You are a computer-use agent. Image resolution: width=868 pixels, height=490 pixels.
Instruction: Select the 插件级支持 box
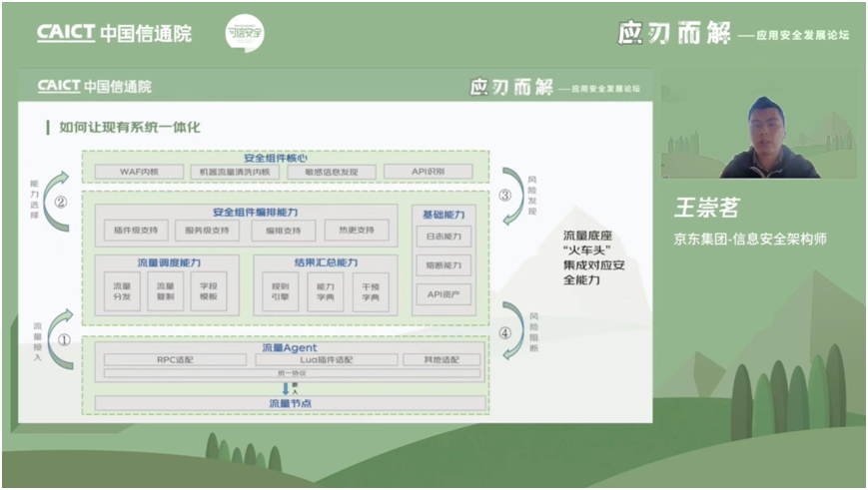pos(136,231)
